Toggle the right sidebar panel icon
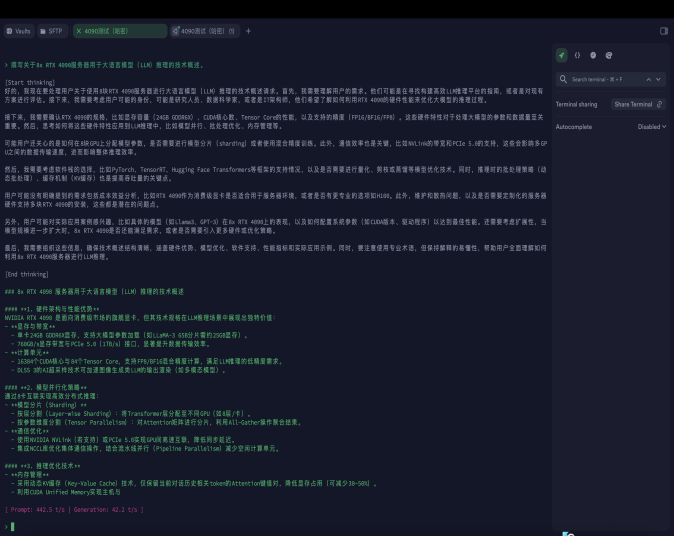The height and width of the screenshot is (536, 674). [664, 31]
